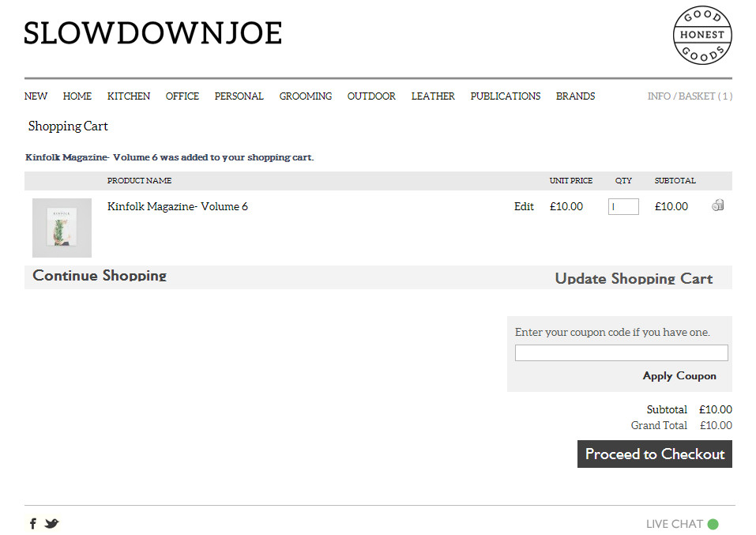Remove Kinfolk Magazine item using trash icon
The width and height of the screenshot is (756, 535).
(x=718, y=205)
